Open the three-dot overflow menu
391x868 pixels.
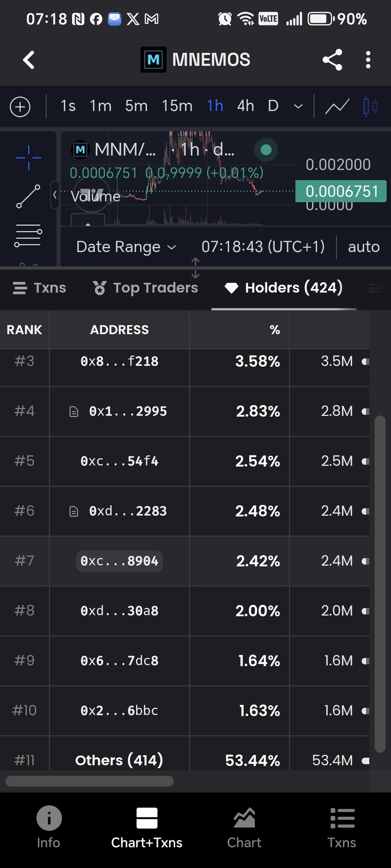pos(368,60)
